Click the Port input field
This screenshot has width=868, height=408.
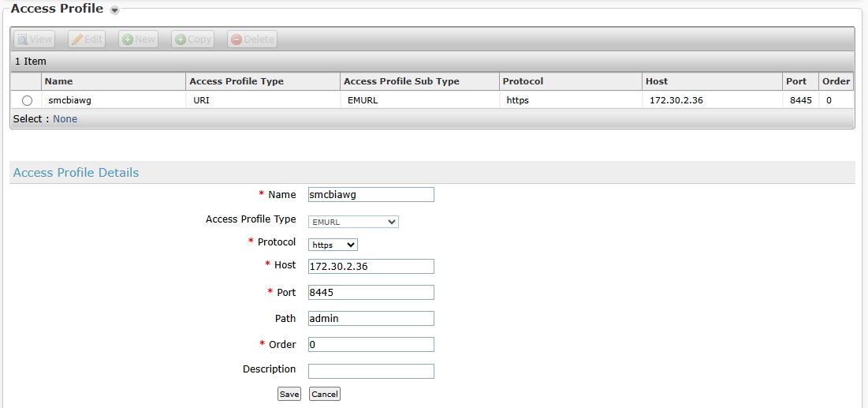coord(371,293)
